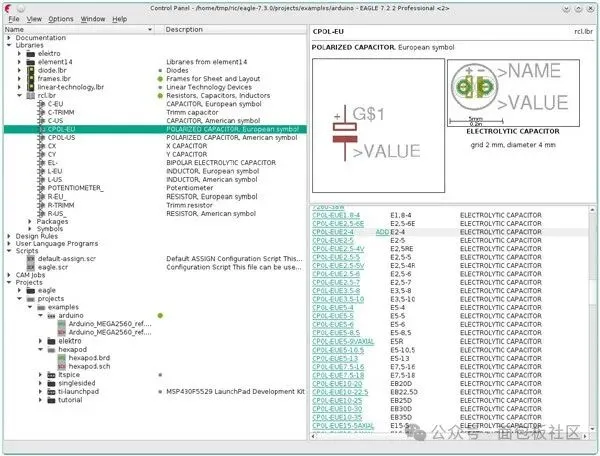Expand the Design Rules tree node
Screen dimensions: 600x456
(9, 236)
